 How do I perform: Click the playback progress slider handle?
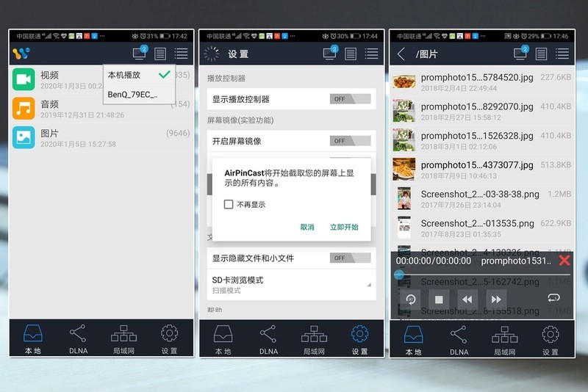click(399, 275)
